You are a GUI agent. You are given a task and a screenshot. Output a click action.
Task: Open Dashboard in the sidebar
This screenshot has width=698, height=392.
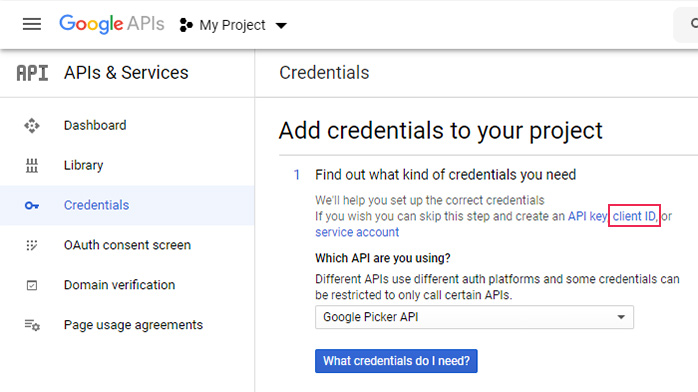[x=127, y=125]
